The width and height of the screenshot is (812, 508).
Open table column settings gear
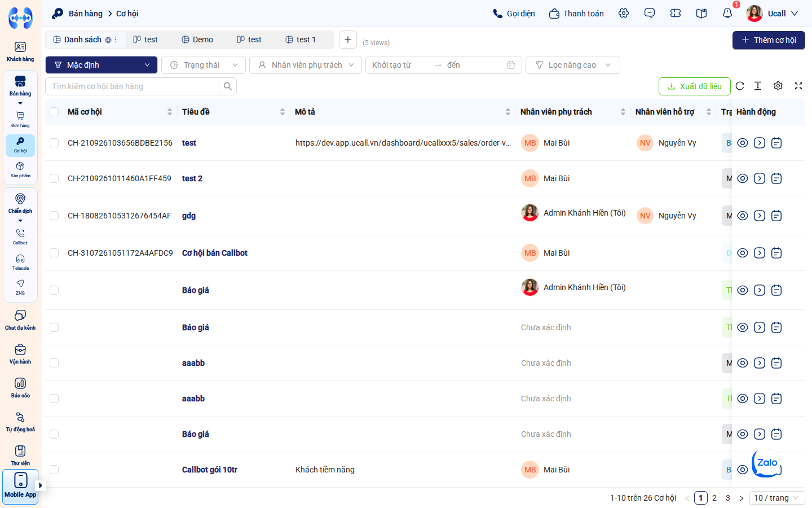pyautogui.click(x=778, y=86)
